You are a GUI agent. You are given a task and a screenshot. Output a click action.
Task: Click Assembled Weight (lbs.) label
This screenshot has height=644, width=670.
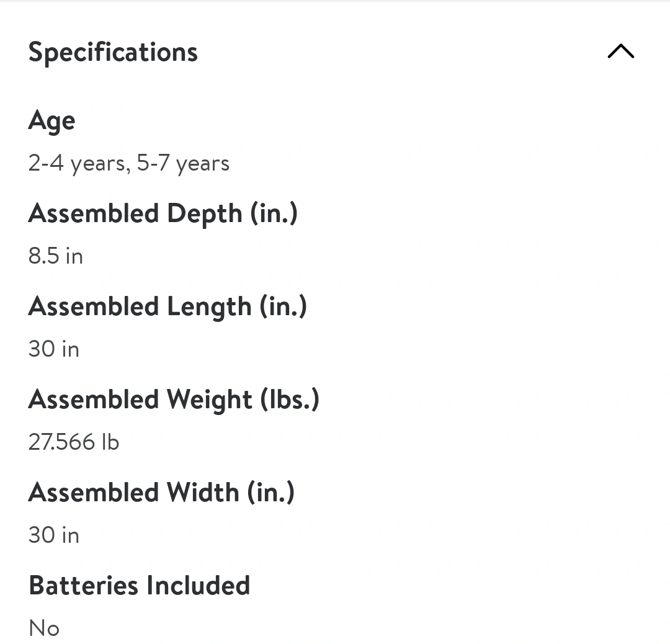pyautogui.click(x=174, y=399)
